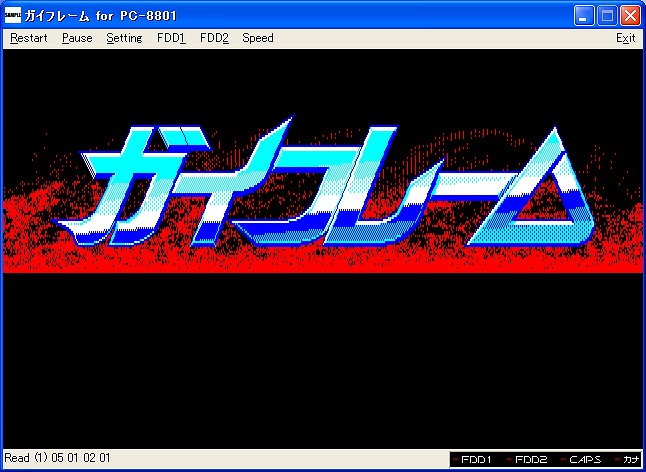The width and height of the screenshot is (646, 472).
Task: Expand the FDD2 menu
Action: pyautogui.click(x=214, y=38)
